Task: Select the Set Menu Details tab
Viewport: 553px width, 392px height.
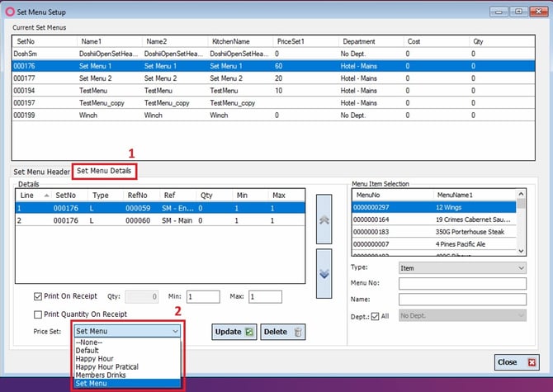Action: [x=104, y=171]
